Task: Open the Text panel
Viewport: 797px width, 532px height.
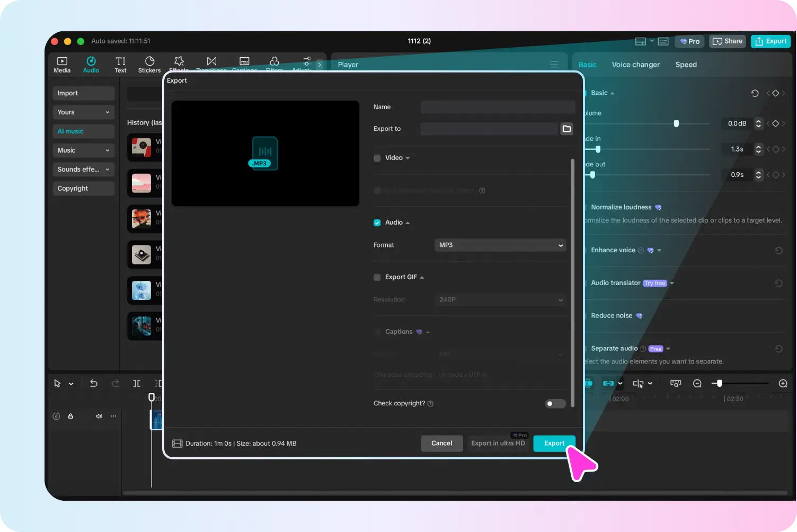Action: 120,64
